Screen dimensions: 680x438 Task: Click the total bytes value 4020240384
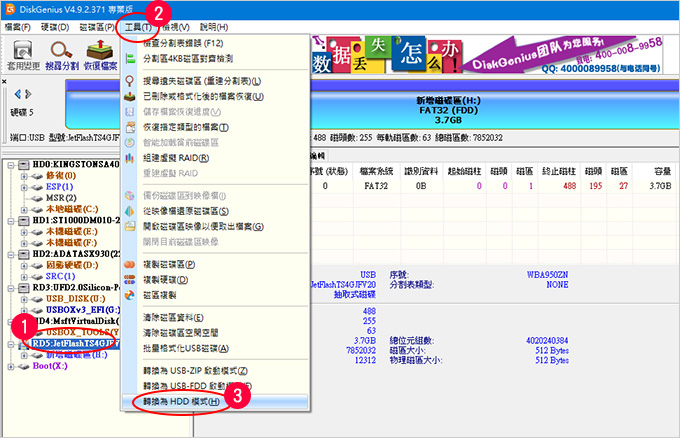pos(547,341)
